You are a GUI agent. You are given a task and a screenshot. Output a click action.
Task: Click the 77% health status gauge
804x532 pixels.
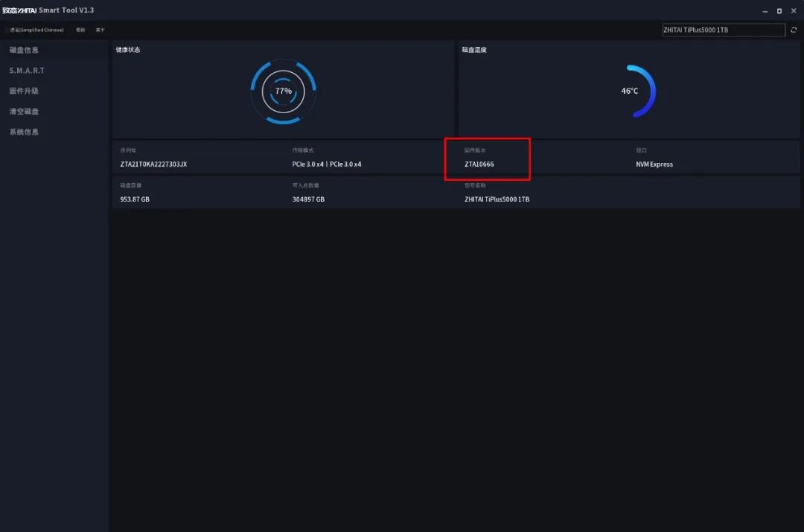[x=283, y=92]
